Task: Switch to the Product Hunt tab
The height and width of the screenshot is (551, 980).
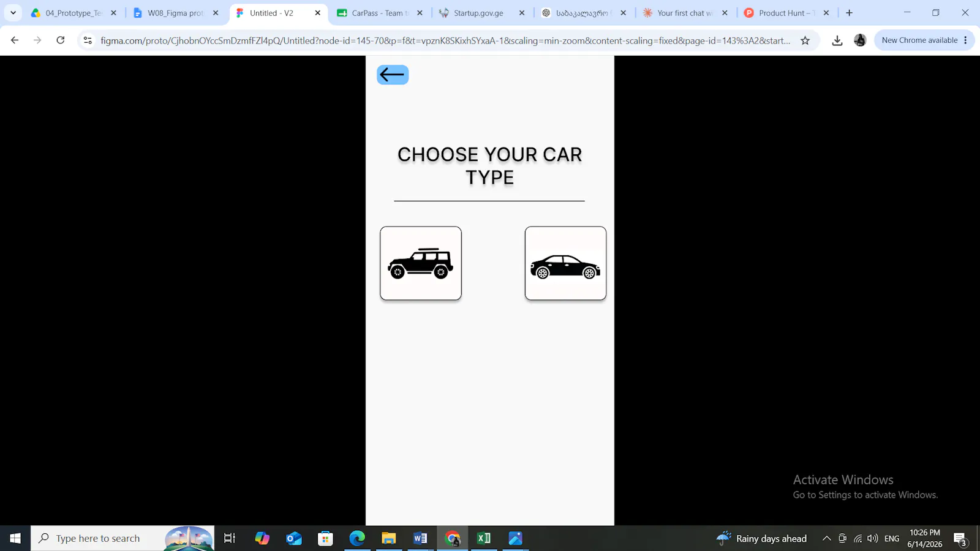Action: (786, 13)
